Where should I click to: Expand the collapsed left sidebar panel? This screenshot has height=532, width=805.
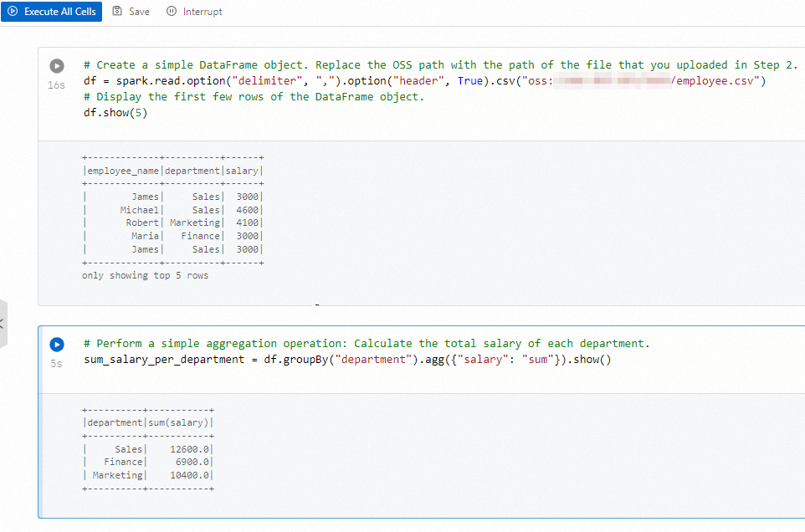(3, 323)
